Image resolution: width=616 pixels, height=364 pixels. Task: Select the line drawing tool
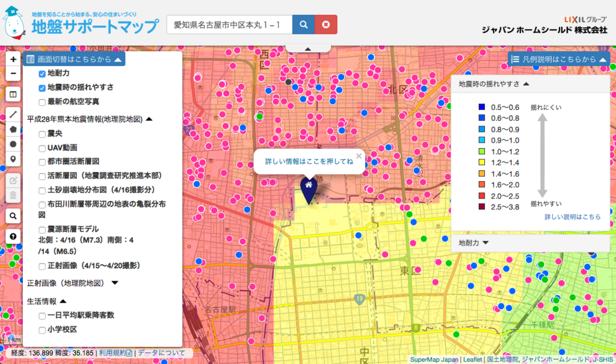[x=13, y=114]
